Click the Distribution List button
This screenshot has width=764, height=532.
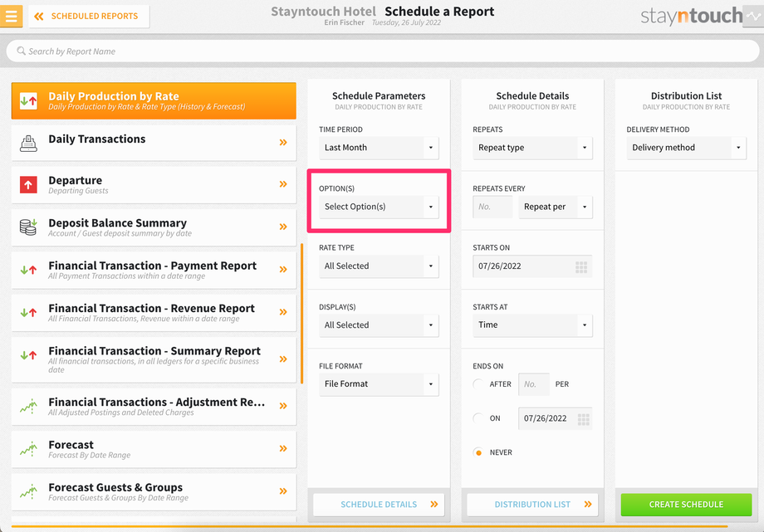coord(532,505)
